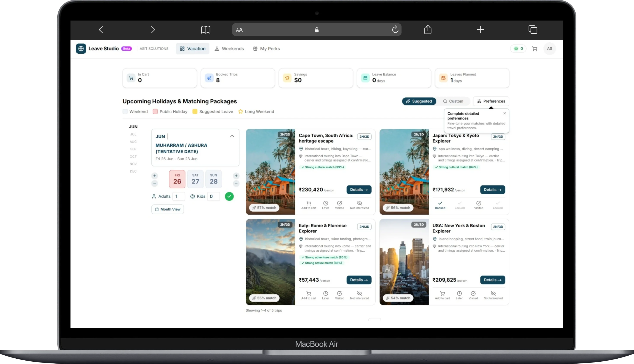
Task: Save USA New York & Boston for later
Action: coord(459,295)
